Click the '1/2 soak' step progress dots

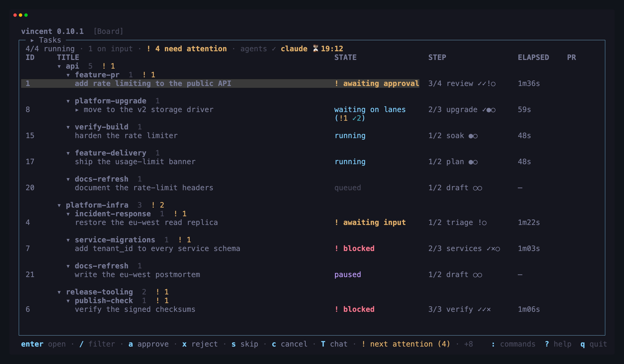pyautogui.click(x=473, y=136)
